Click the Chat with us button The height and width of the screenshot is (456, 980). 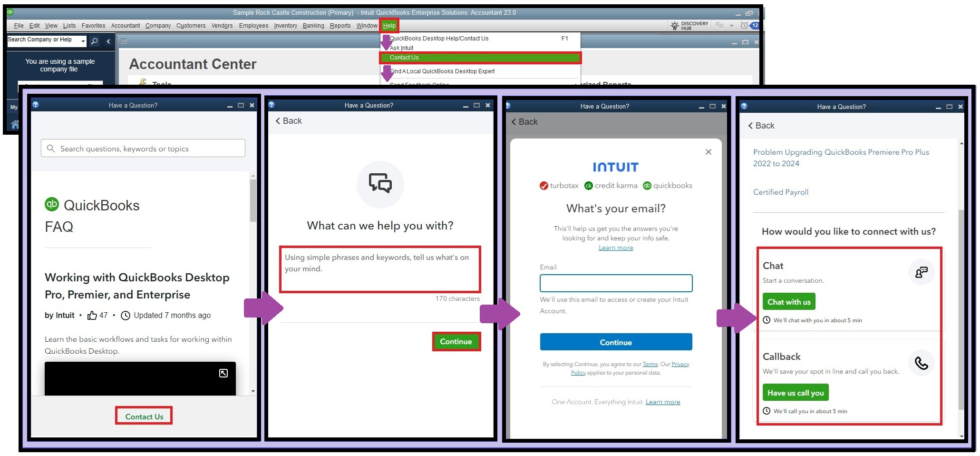tap(789, 302)
